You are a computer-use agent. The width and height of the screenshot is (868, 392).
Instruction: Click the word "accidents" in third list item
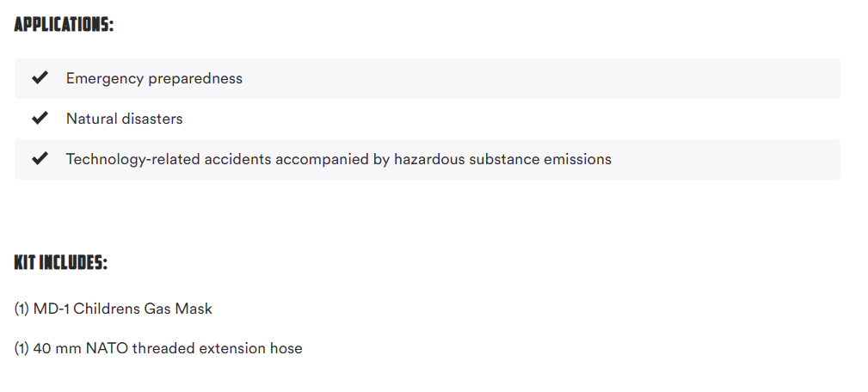tap(238, 159)
